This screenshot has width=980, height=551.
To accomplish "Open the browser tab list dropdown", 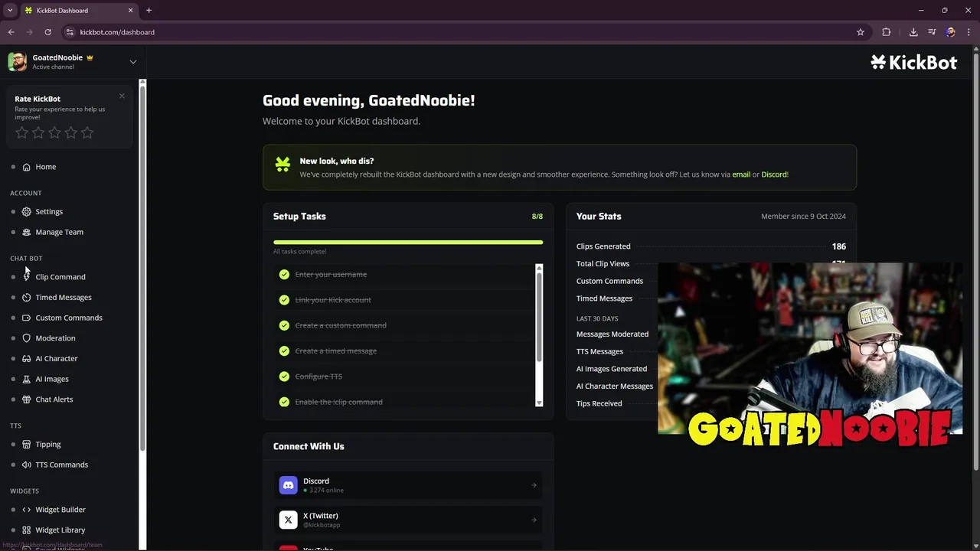I will pos(10,10).
